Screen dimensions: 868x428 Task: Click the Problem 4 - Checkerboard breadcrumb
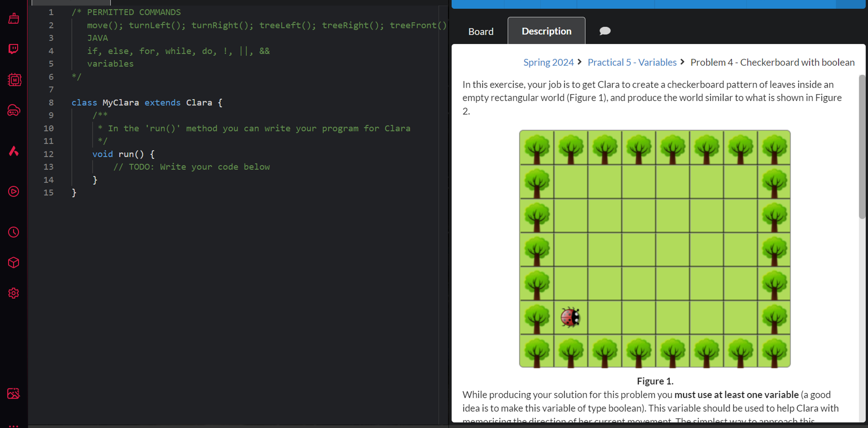772,62
